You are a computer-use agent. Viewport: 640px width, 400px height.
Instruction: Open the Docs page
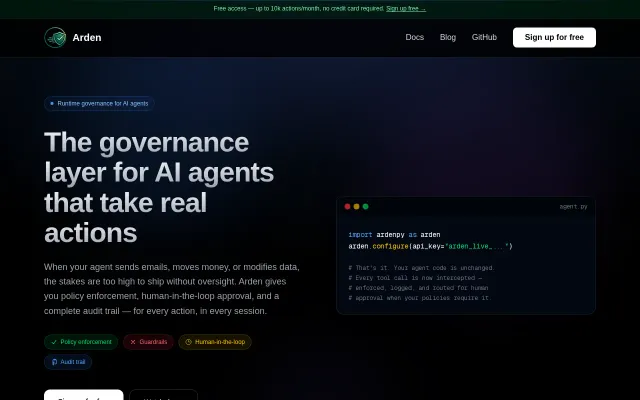pyautogui.click(x=415, y=37)
